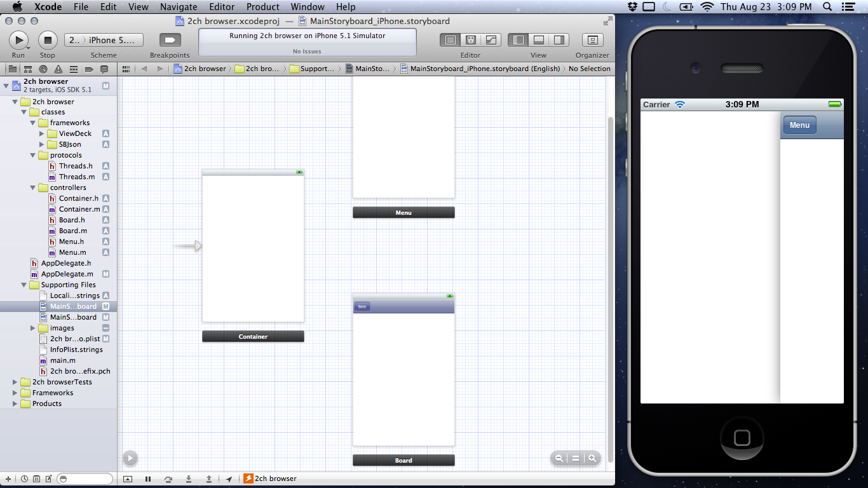Show the Project navigator
868x488 pixels.
point(13,69)
